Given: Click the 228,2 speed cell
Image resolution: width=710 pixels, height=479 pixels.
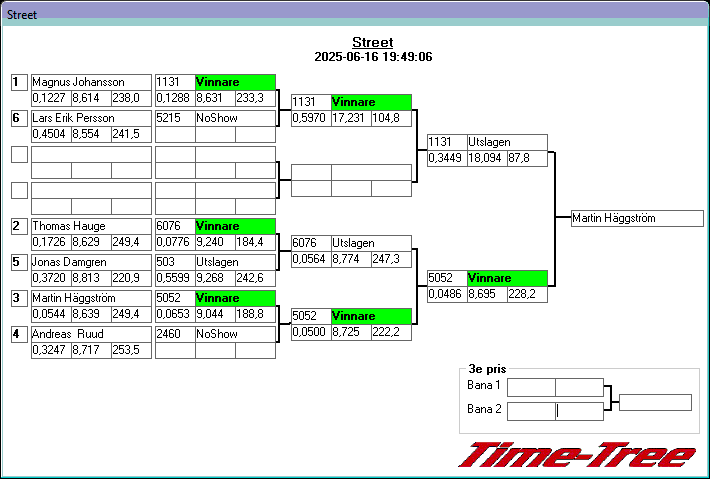Looking at the screenshot, I should click(x=528, y=294).
